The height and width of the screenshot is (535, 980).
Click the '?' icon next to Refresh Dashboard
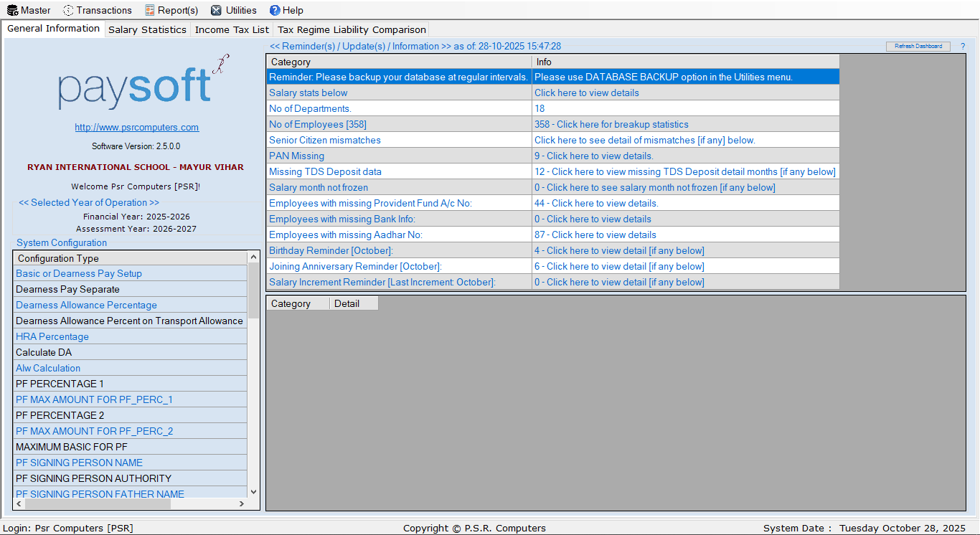(x=963, y=46)
